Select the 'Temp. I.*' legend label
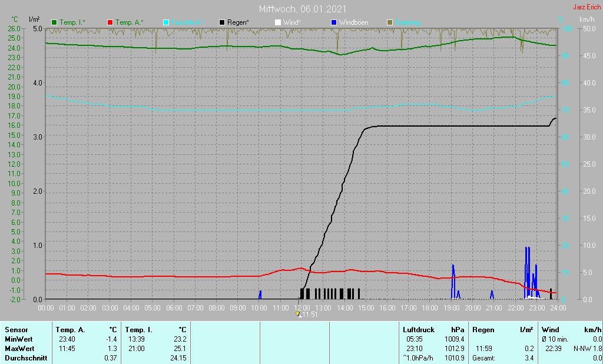This screenshot has width=603, height=364. (72, 23)
